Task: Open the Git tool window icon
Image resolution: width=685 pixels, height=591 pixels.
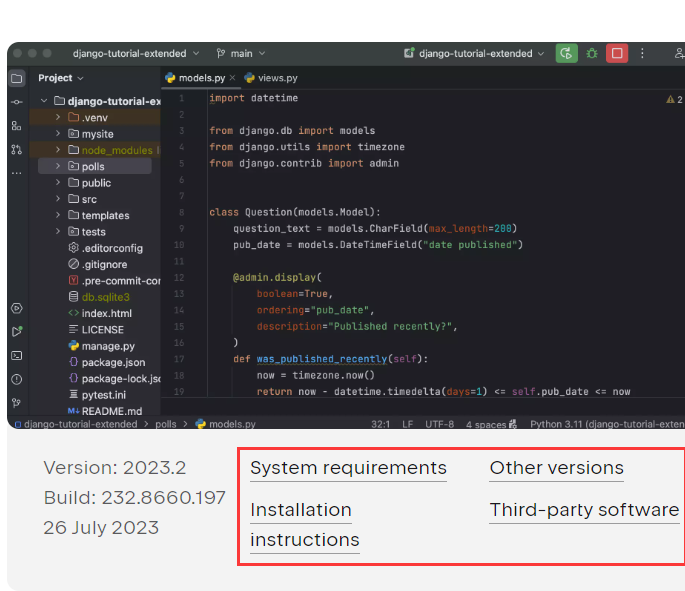Action: pyautogui.click(x=17, y=403)
